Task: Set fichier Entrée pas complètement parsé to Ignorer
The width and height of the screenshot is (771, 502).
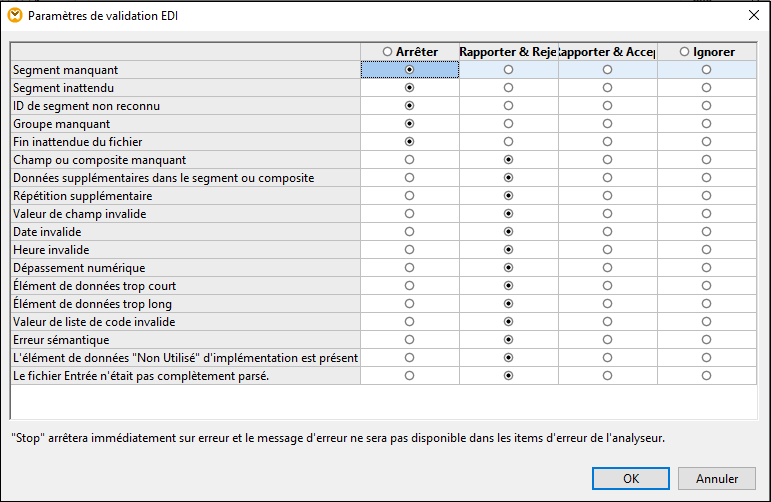Action: 707,376
